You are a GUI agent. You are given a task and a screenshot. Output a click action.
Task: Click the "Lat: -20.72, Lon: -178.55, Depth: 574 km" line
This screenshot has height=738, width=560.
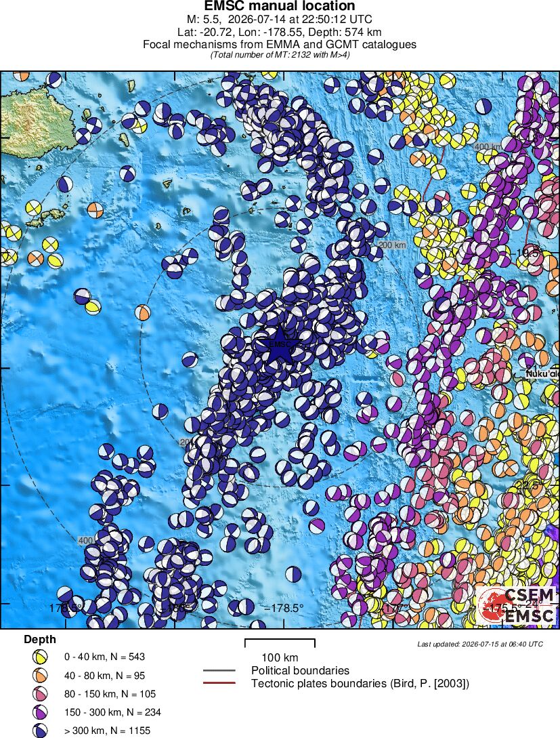(280, 32)
